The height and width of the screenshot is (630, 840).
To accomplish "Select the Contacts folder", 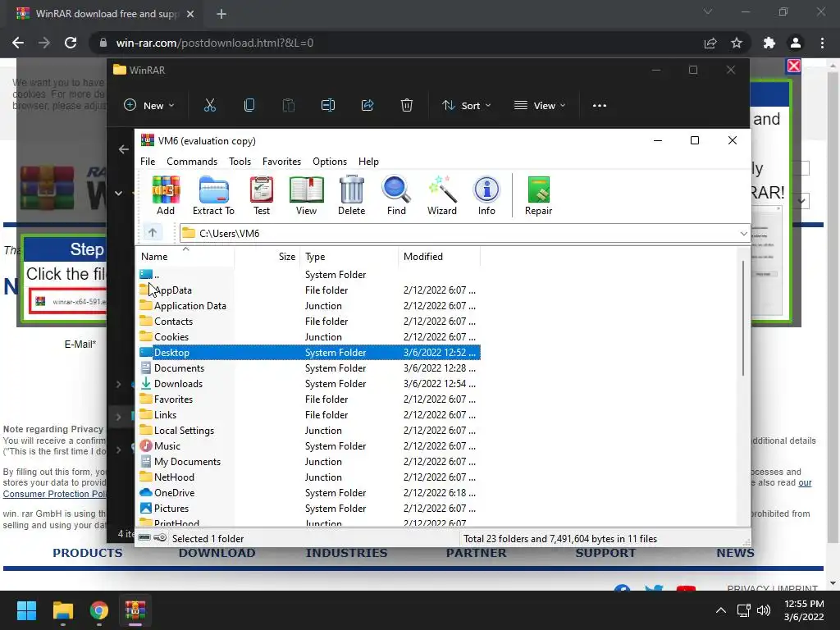I will 308,321.
